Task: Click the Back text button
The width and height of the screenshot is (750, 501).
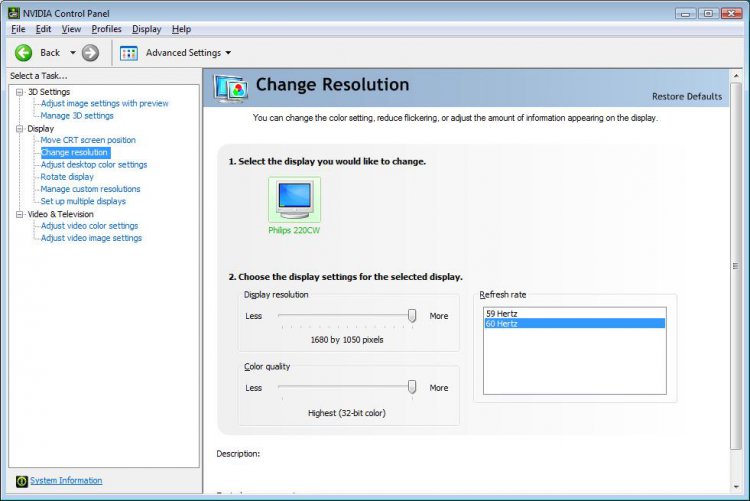Action: coord(50,53)
